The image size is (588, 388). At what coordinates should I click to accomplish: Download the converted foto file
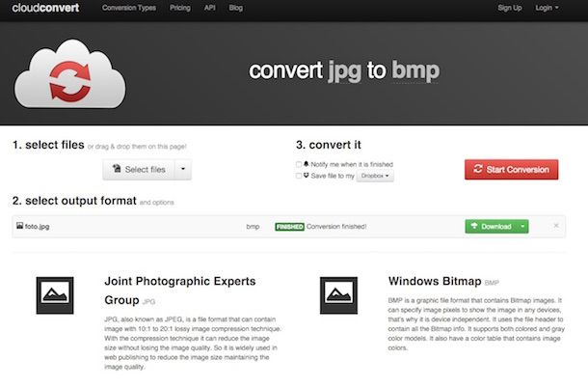[x=492, y=227]
